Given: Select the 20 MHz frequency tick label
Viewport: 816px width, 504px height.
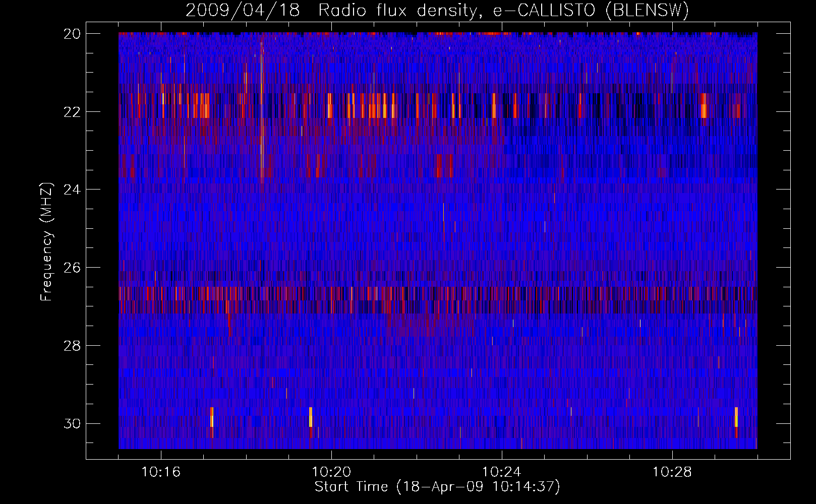Looking at the screenshot, I should point(72,34).
